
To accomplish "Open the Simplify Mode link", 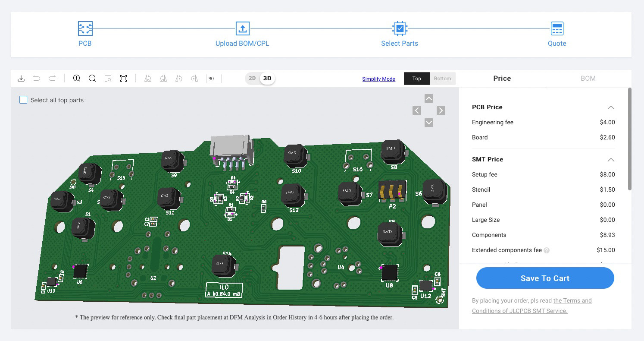I will [378, 79].
